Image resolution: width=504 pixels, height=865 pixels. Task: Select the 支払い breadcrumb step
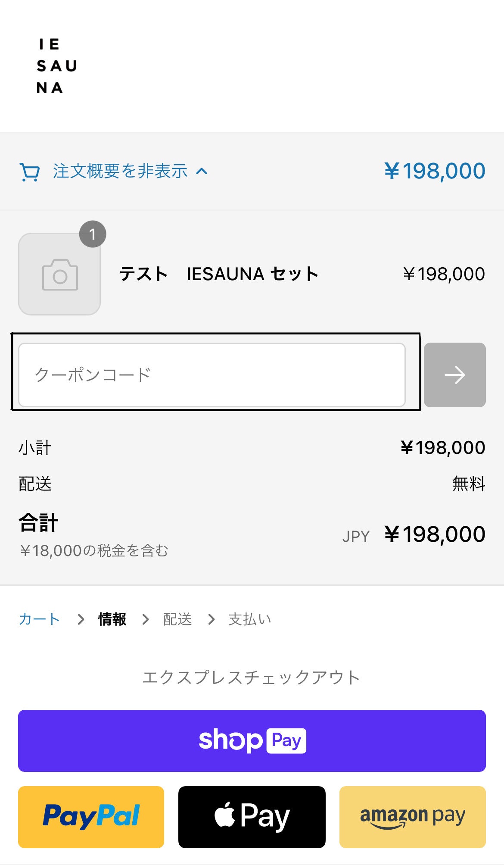(x=250, y=619)
